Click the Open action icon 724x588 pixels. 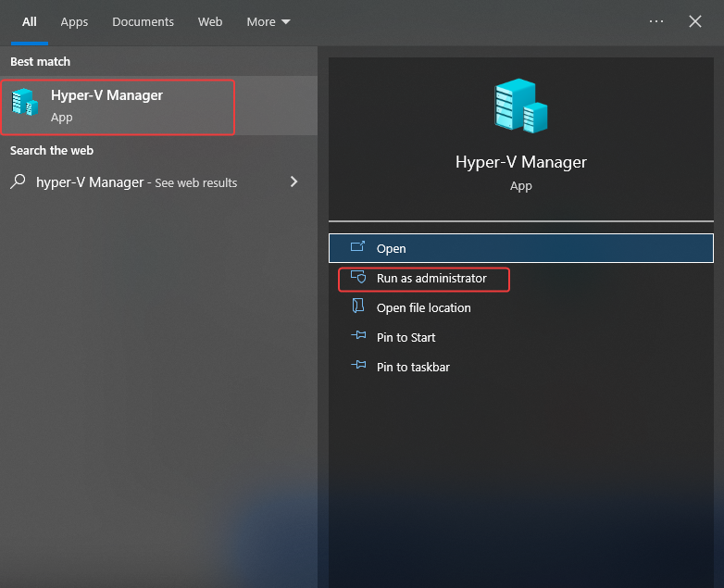pos(358,247)
